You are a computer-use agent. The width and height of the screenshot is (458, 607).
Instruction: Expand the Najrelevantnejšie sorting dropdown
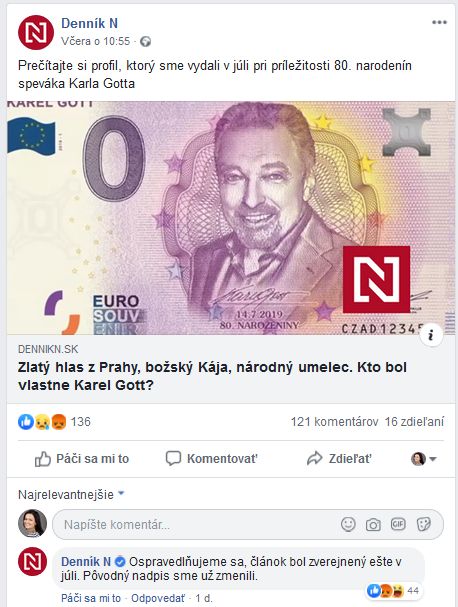pos(71,494)
